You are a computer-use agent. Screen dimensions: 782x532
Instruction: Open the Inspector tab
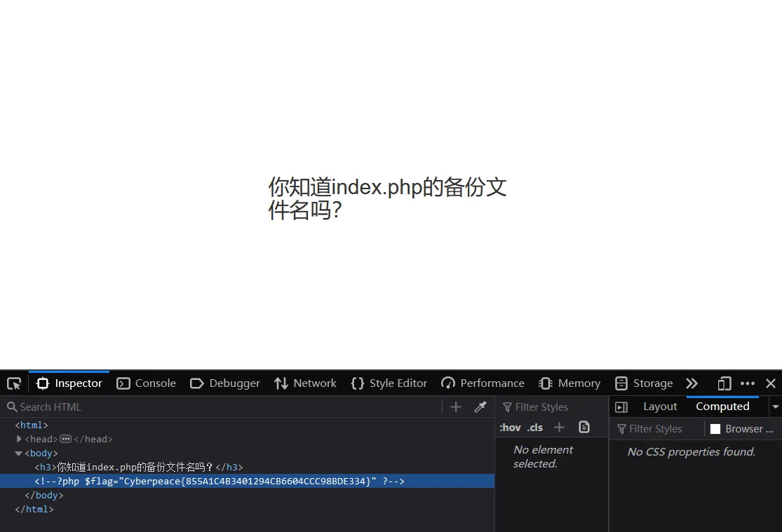coord(69,383)
